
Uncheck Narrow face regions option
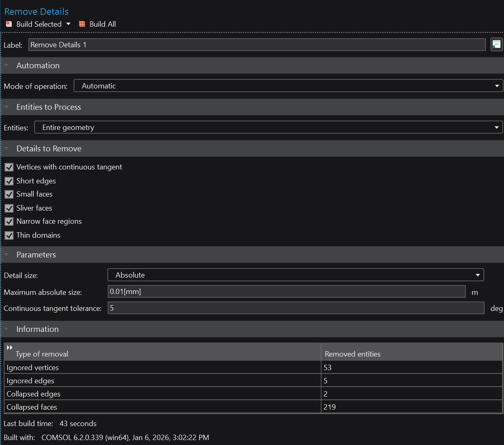click(9, 222)
